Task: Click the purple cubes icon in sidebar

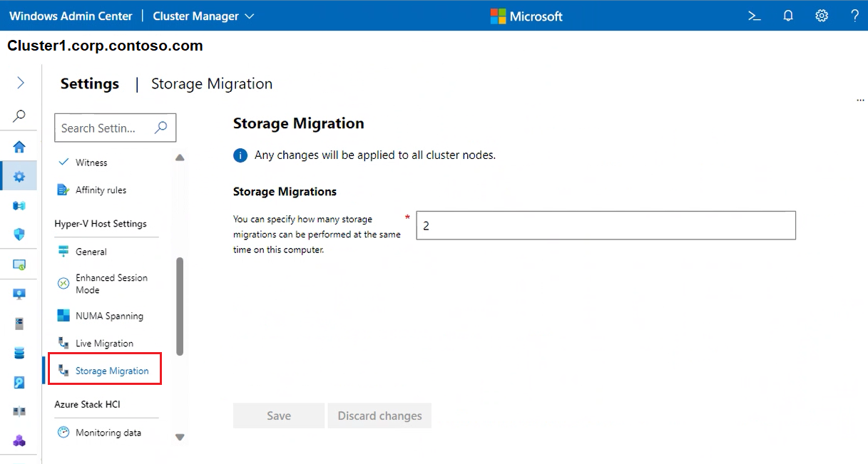Action: [19, 440]
